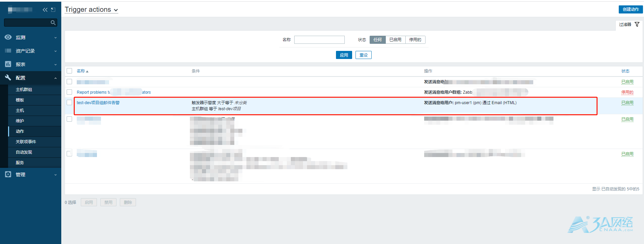The width and height of the screenshot is (644, 244).
Task: Click the sidebar kiosk/compact view icon
Action: point(53,10)
